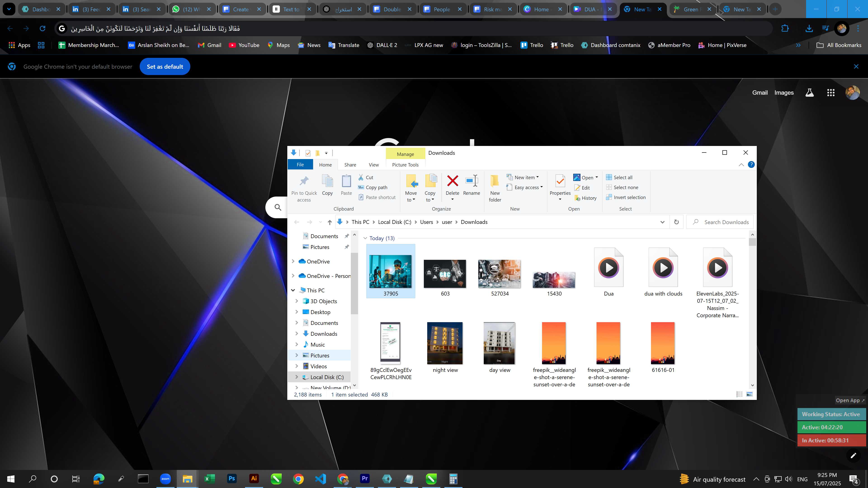This screenshot has width=868, height=488.
Task: Switch to the People Chrome tab
Action: (x=442, y=9)
